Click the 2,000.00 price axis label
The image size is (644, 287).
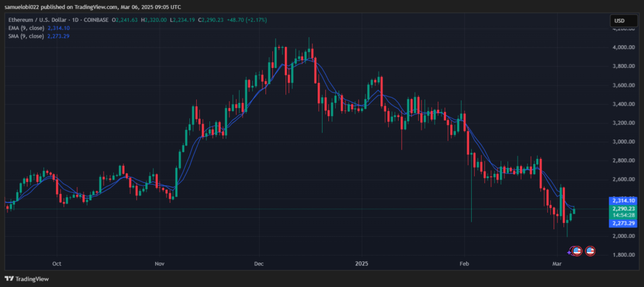[623, 236]
